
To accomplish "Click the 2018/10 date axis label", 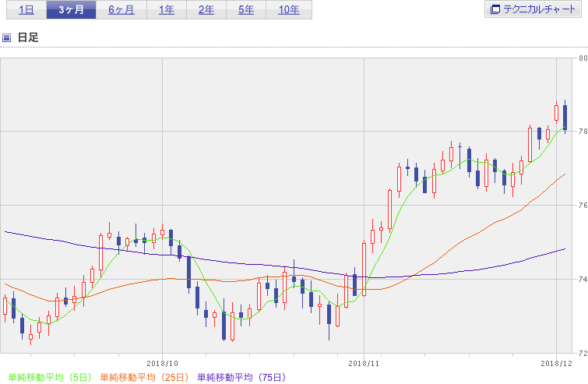I will 162,364.
